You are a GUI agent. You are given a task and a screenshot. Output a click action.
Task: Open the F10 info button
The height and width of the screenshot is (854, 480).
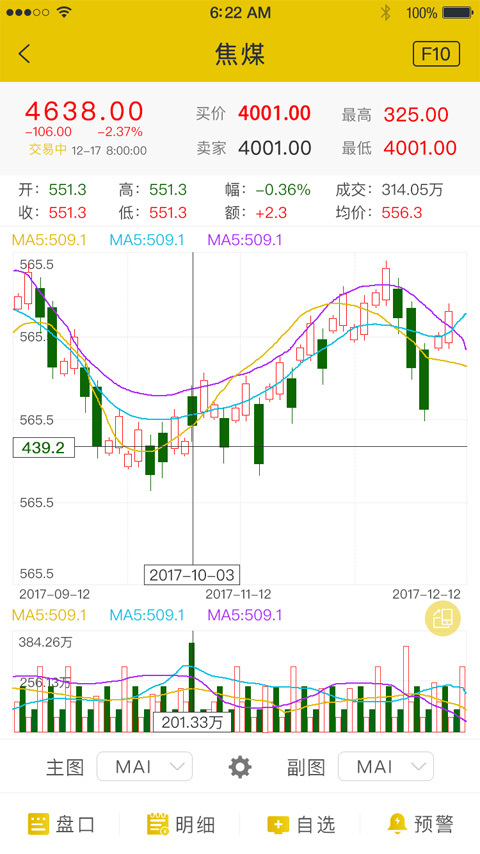[436, 54]
